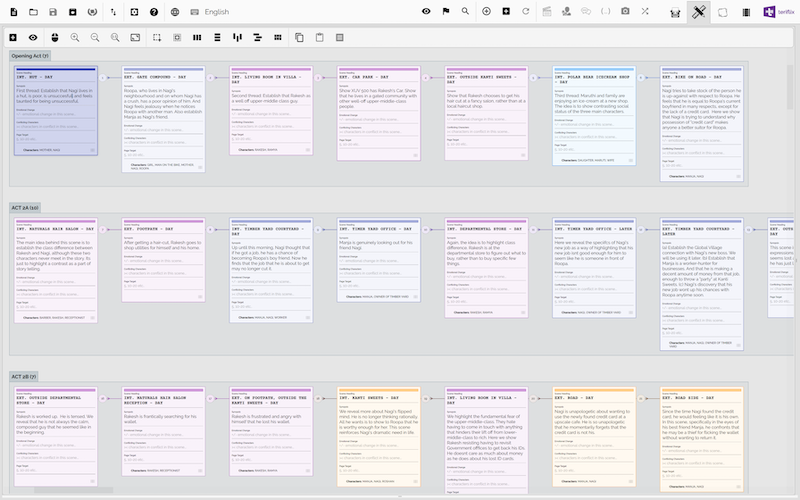Apply grid layout icon to the cards
800x500 pixels.
(x=278, y=37)
